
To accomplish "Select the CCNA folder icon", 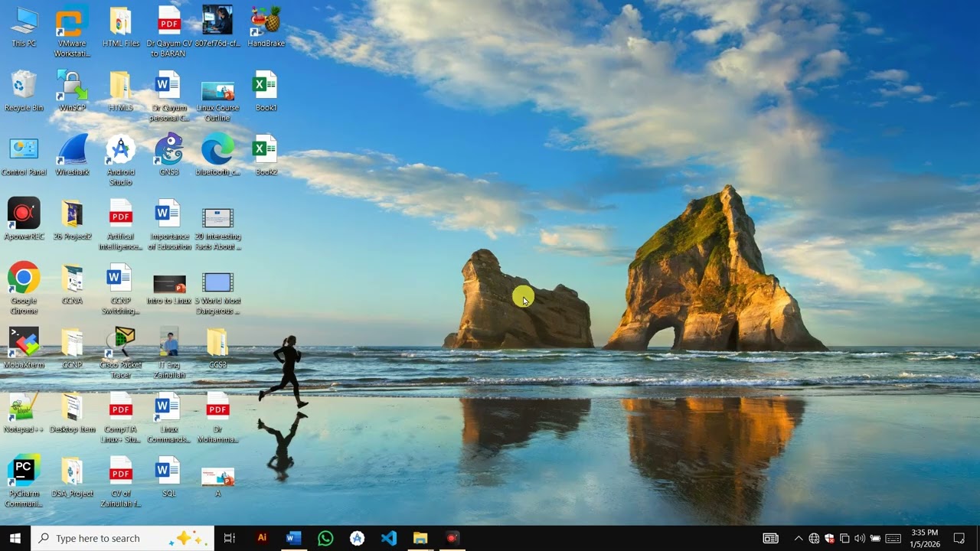I will pos(72,284).
